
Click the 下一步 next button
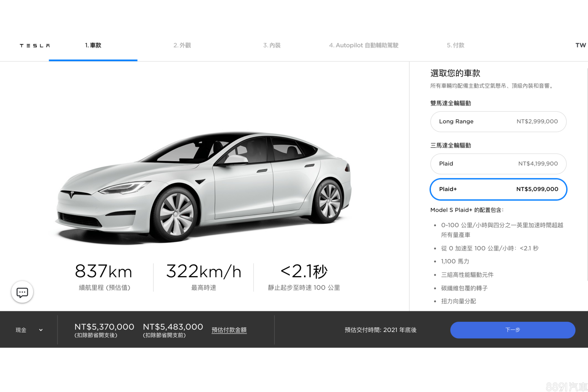pyautogui.click(x=513, y=330)
